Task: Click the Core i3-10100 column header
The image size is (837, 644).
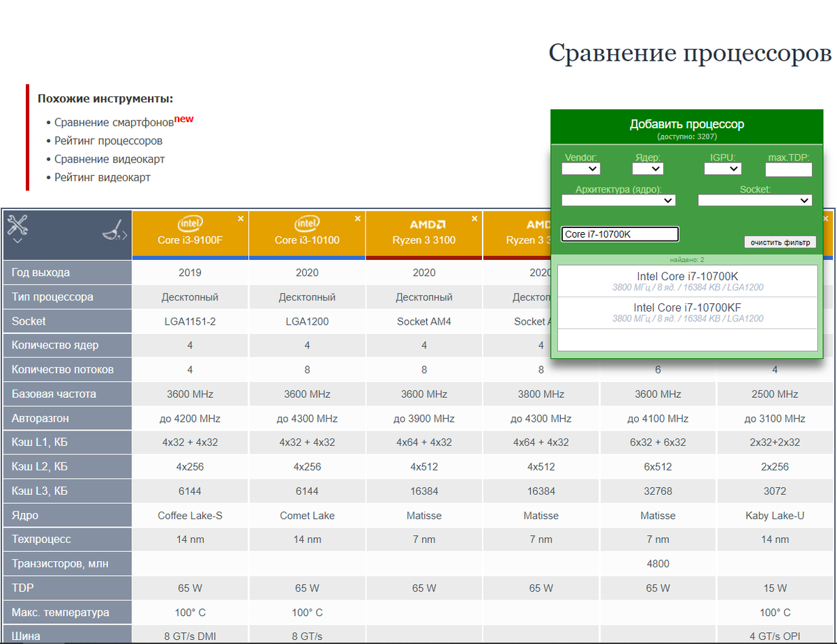Action: [x=307, y=240]
